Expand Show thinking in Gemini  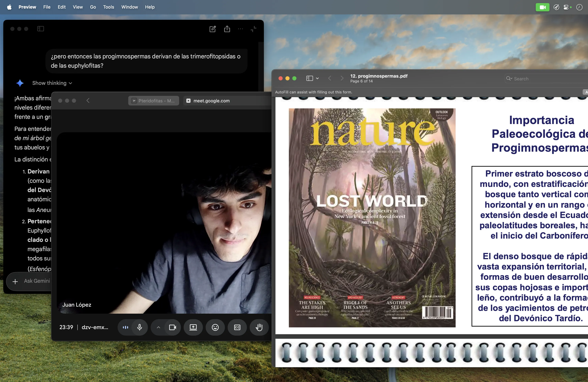pyautogui.click(x=52, y=83)
